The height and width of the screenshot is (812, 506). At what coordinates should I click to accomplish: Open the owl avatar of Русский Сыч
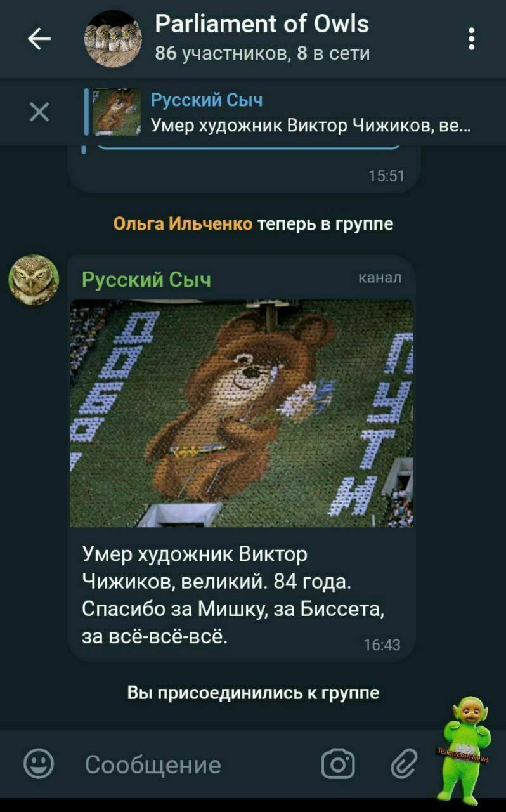pyautogui.click(x=34, y=280)
